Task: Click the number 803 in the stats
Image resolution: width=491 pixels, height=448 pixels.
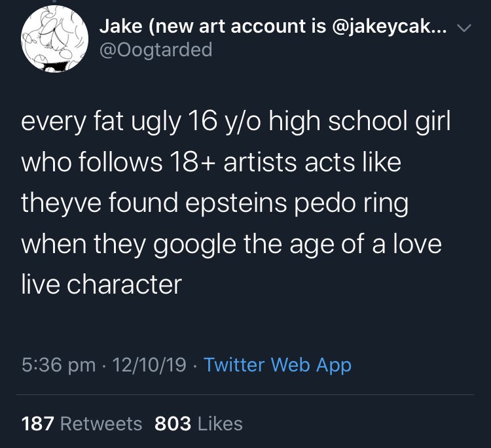Action: (x=172, y=423)
